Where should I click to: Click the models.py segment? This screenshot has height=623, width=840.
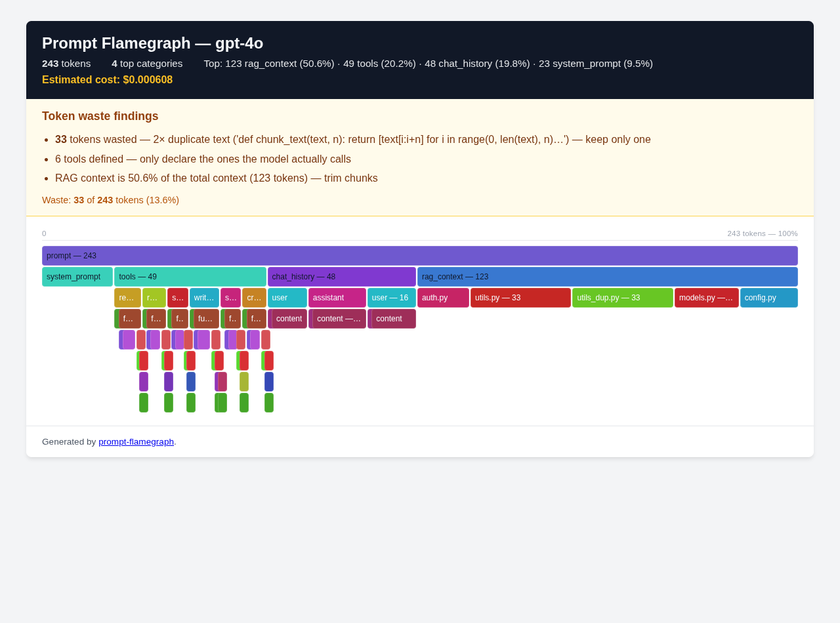(707, 298)
